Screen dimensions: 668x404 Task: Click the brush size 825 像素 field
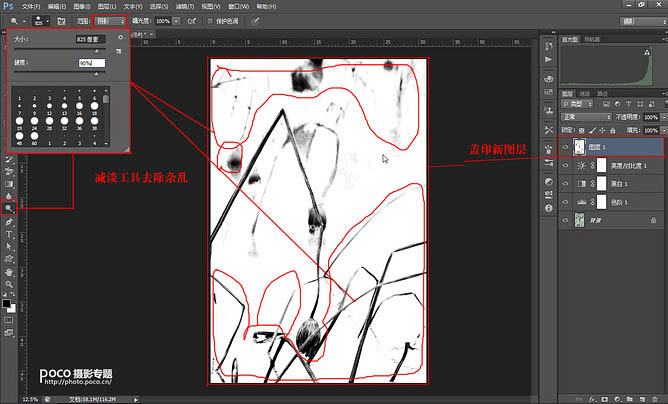click(90, 39)
